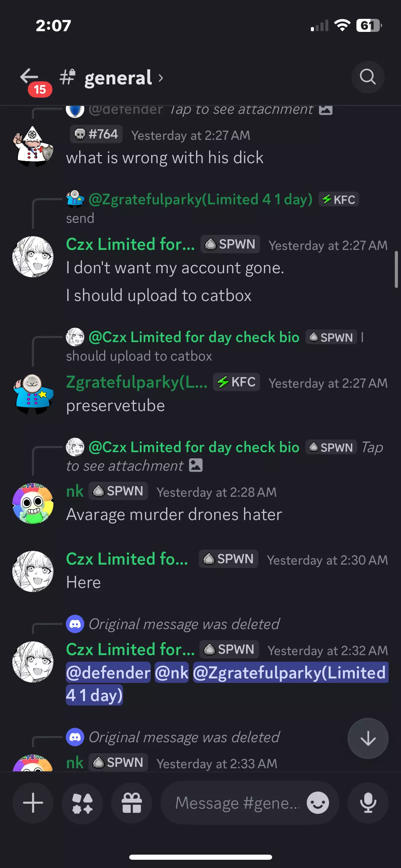The image size is (401, 868).
Task: Open the plus attachment menu
Action: click(33, 803)
